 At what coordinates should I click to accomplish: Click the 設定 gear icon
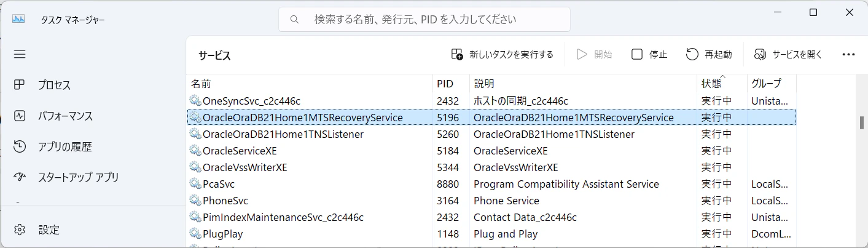(x=20, y=230)
